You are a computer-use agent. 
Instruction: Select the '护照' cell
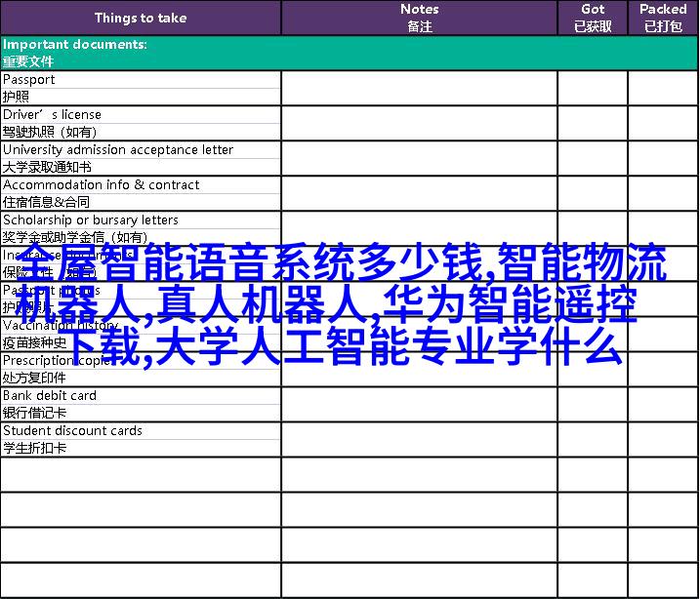coord(141,97)
